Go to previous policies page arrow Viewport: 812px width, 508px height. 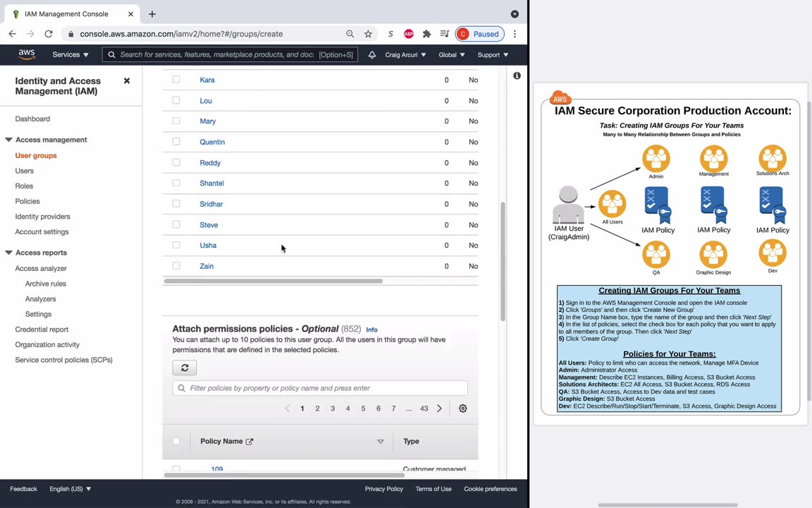tap(287, 409)
